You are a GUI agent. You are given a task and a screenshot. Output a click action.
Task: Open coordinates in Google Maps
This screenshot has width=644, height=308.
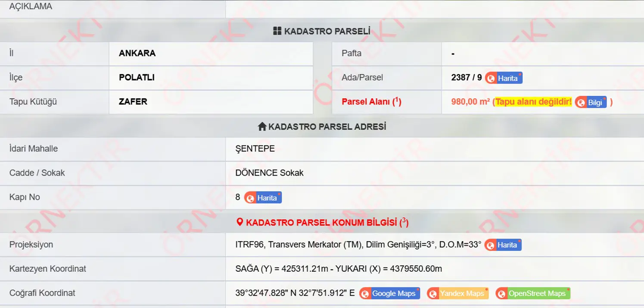point(389,293)
